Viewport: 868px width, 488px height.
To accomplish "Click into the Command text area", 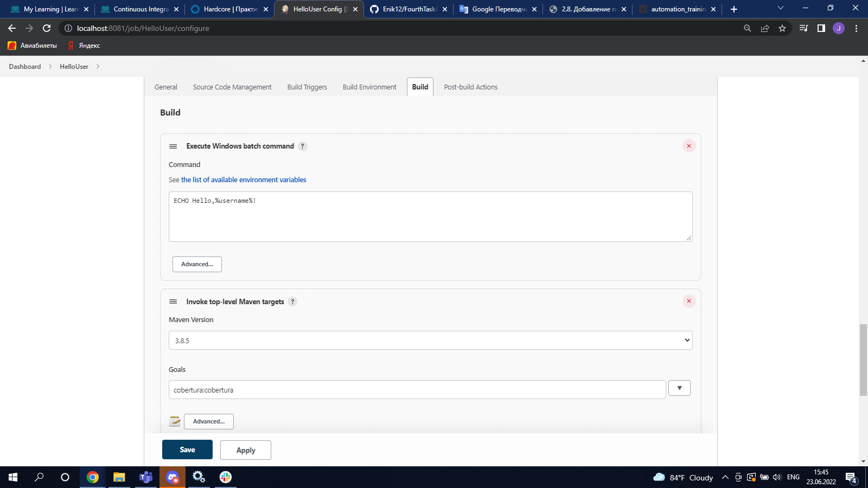I will pyautogui.click(x=430, y=216).
